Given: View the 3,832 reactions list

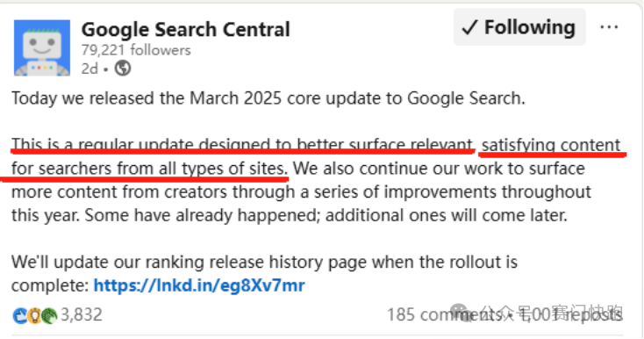Looking at the screenshot, I should click(x=82, y=315).
